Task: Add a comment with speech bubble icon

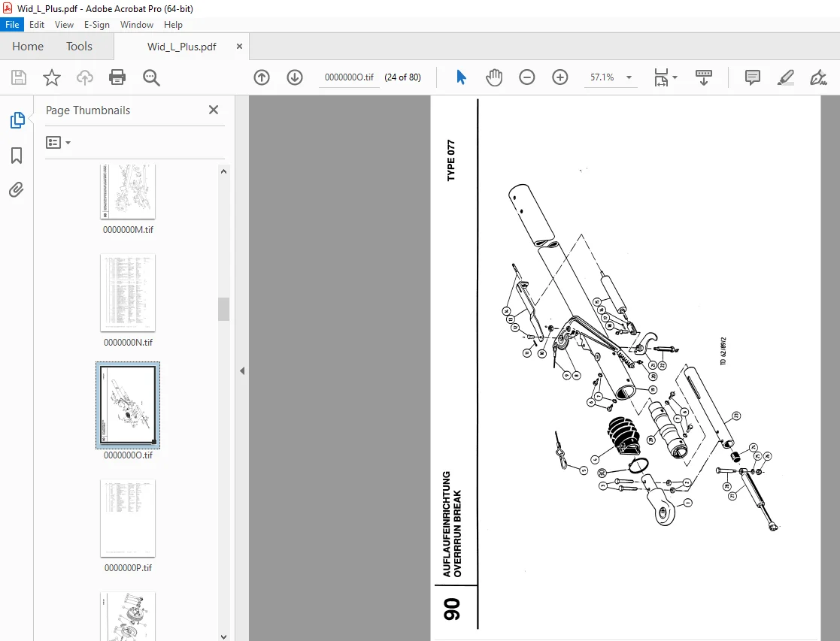Action: click(753, 77)
